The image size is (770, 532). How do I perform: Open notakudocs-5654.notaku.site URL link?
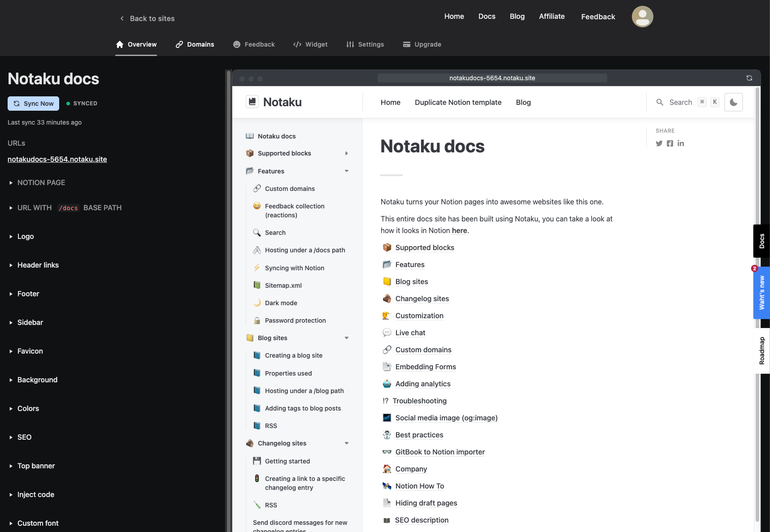click(57, 159)
